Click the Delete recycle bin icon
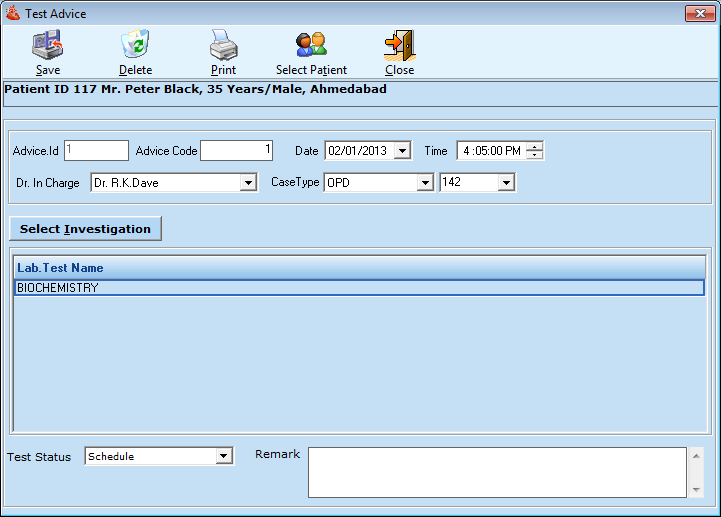Viewport: 721px width, 517px height. [x=135, y=46]
